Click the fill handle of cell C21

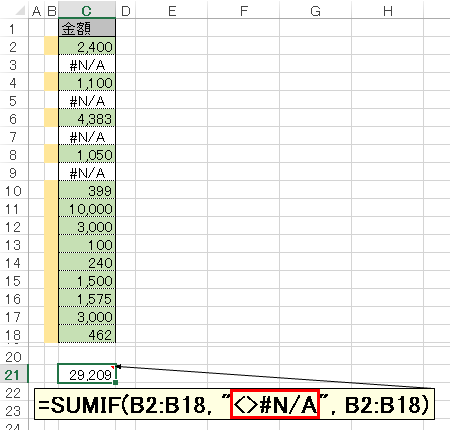115,383
